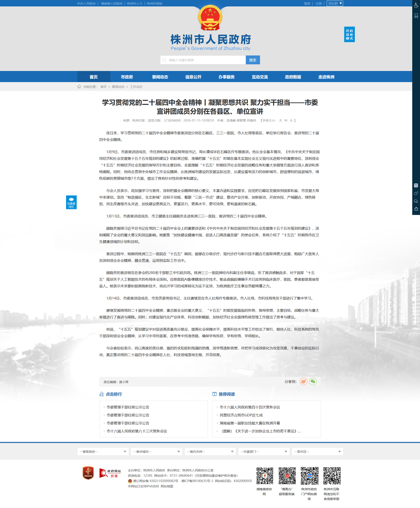The image size is (420, 508).
Task: Share article via orange Weibo icon
Action: pos(303,382)
